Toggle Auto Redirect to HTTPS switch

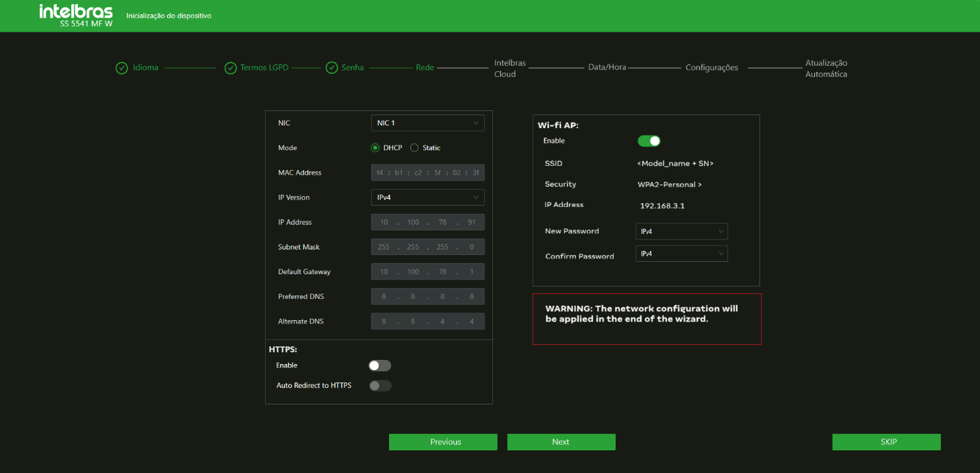(380, 386)
